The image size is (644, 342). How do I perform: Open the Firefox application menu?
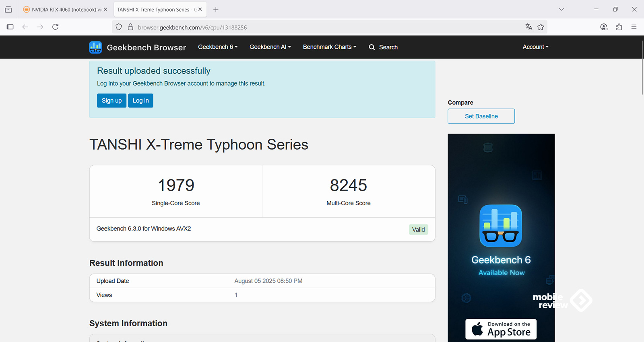pyautogui.click(x=634, y=27)
